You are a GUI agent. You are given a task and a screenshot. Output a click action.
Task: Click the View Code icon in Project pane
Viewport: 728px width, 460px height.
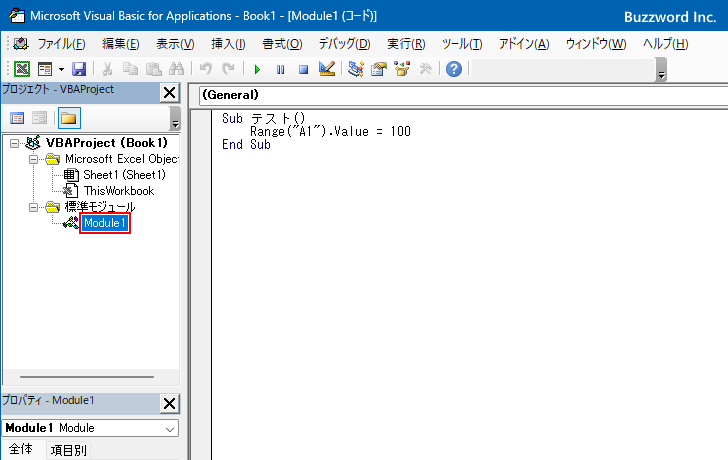point(17,118)
